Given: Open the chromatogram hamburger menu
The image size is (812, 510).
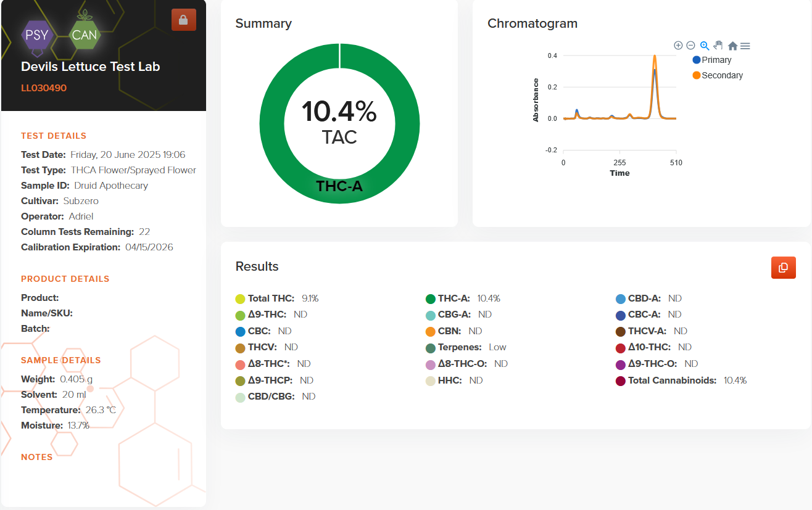Looking at the screenshot, I should click(745, 46).
